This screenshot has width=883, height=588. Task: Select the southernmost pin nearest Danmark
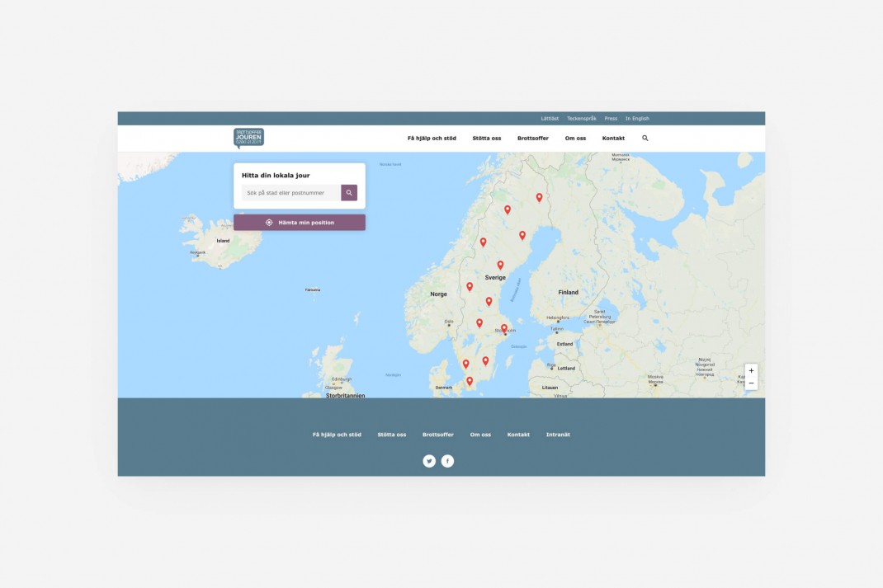point(470,382)
